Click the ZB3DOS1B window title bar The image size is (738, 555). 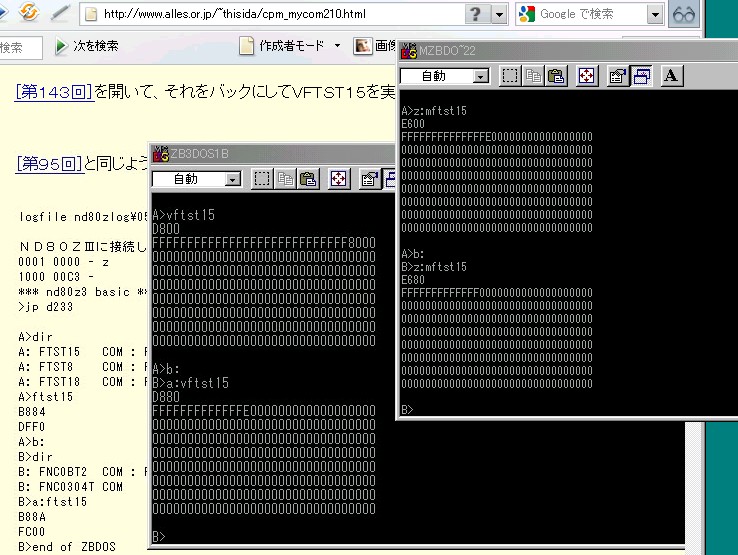click(x=273, y=154)
